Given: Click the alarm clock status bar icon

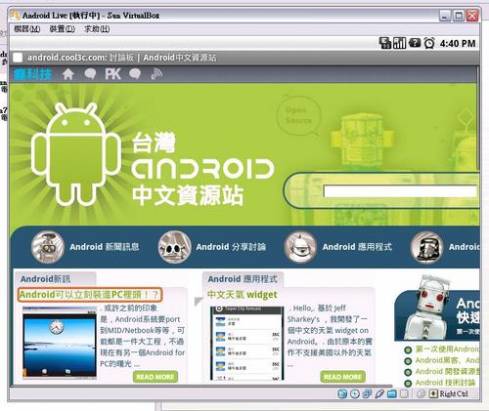Looking at the screenshot, I should click(x=429, y=43).
